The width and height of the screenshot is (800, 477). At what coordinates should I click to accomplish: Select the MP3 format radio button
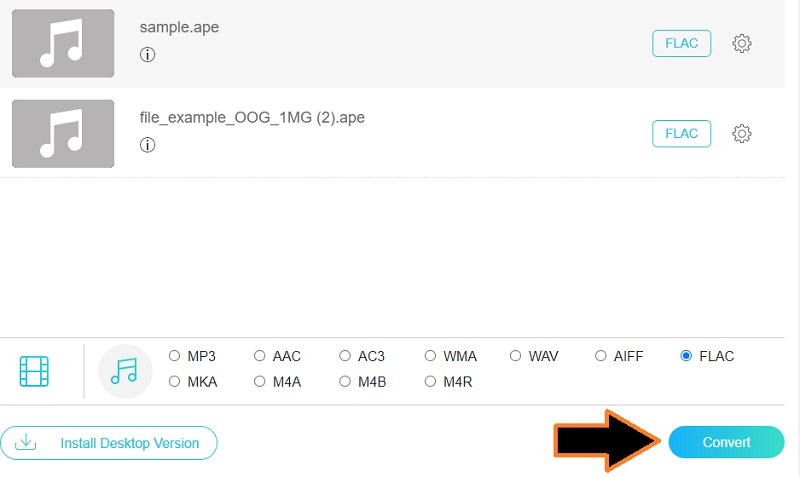175,356
